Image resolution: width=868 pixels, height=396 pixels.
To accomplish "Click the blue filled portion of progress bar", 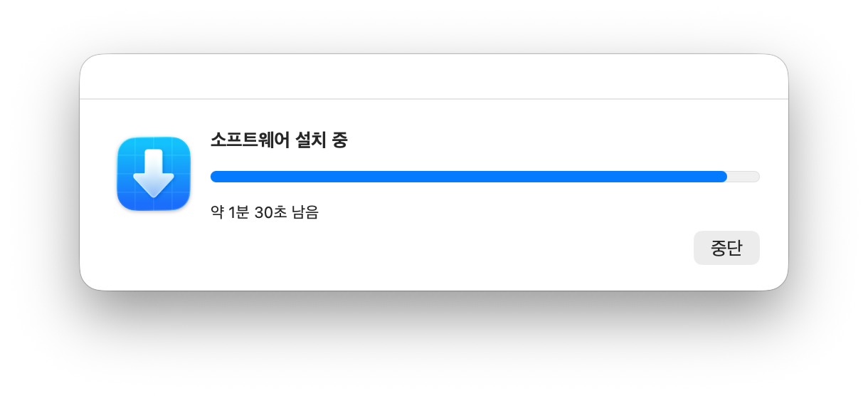I will coord(469,177).
